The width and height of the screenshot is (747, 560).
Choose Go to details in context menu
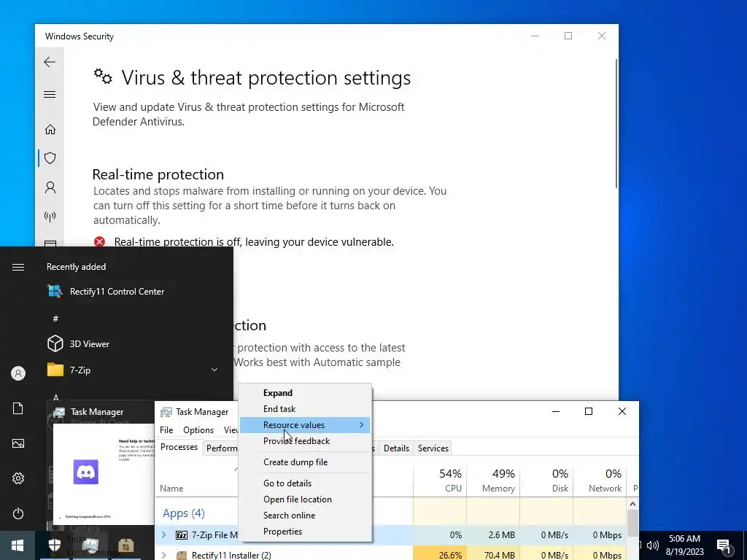(305, 483)
